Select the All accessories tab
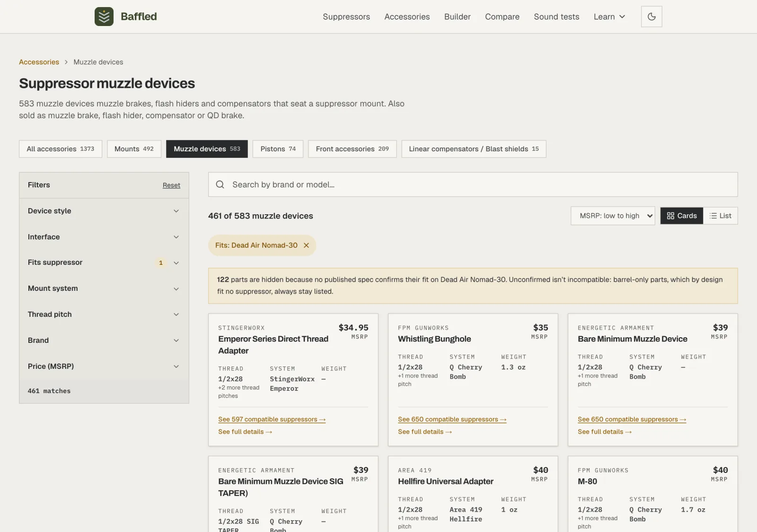Viewport: 757px width, 532px height. [x=61, y=149]
